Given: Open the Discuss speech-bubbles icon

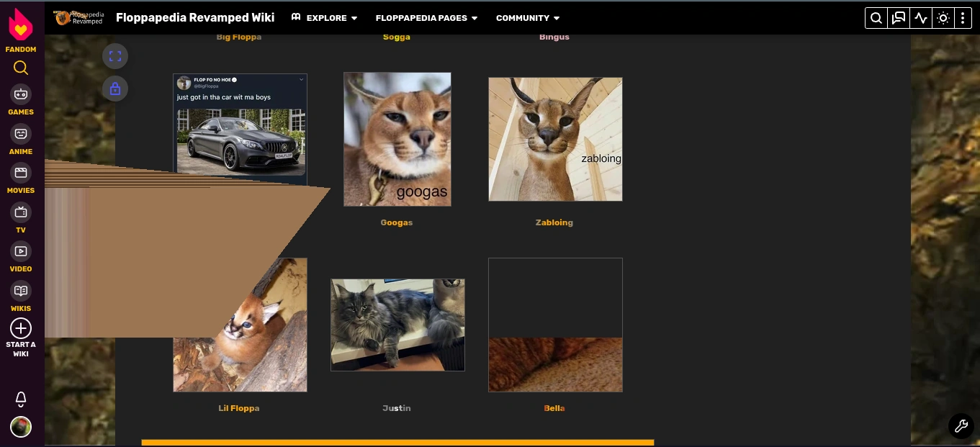Looking at the screenshot, I should pos(899,19).
